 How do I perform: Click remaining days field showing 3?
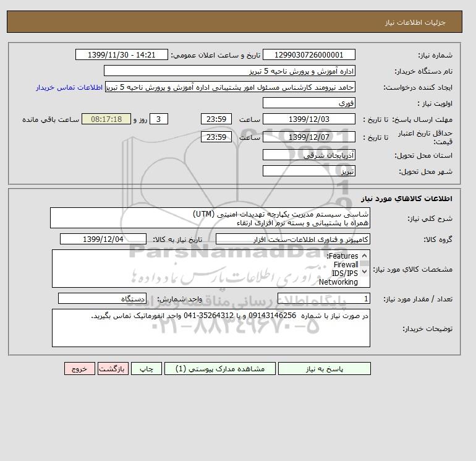coord(159,119)
